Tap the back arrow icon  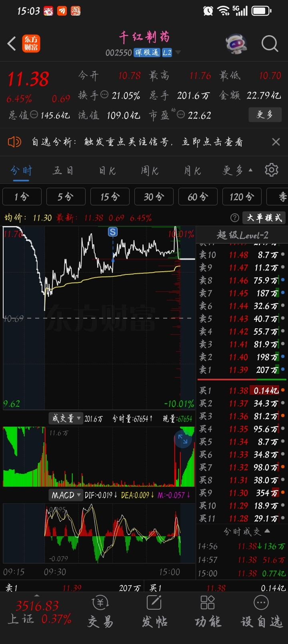12,44
